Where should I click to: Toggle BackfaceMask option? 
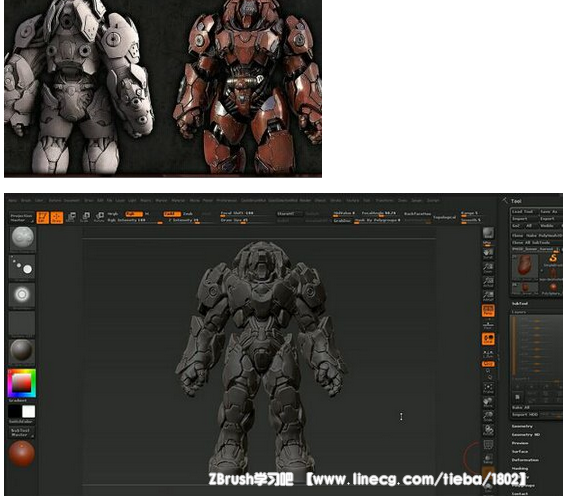(417, 214)
